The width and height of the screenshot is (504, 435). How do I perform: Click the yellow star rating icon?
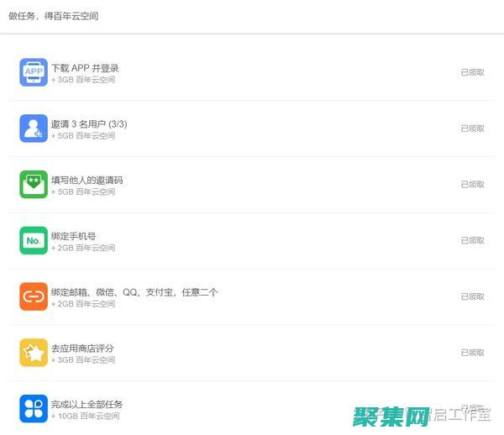34,353
